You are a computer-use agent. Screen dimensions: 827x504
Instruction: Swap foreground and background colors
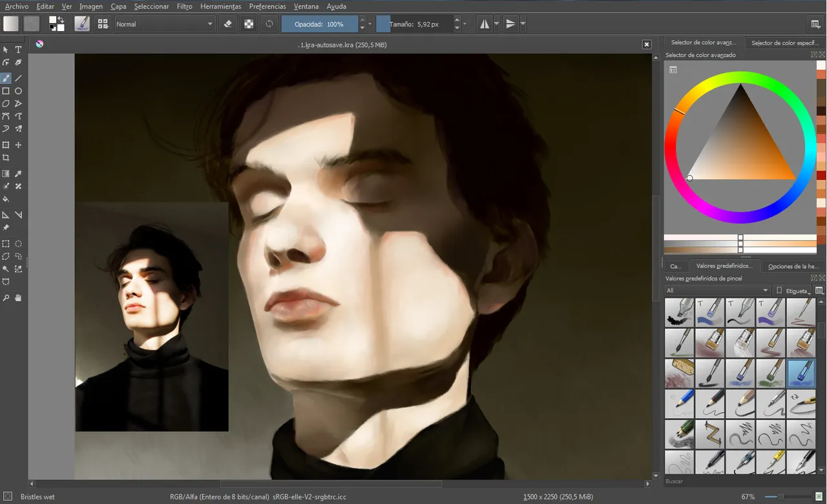point(61,19)
